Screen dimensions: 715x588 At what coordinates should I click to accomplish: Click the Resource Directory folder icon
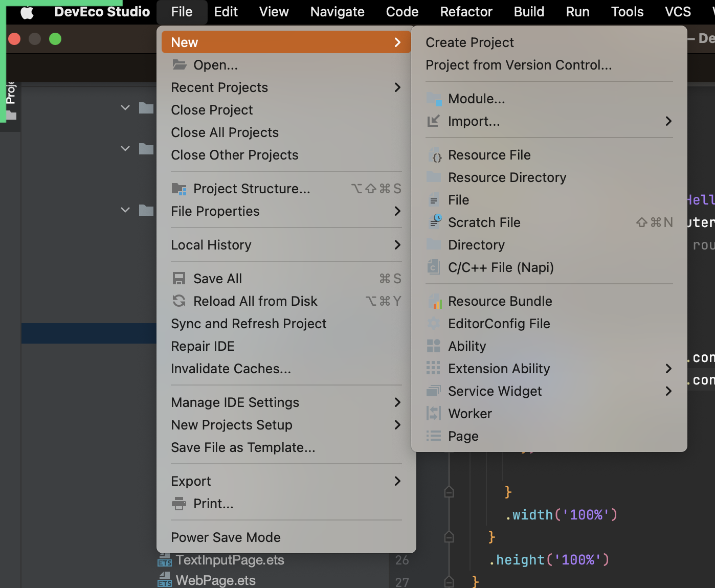434,177
